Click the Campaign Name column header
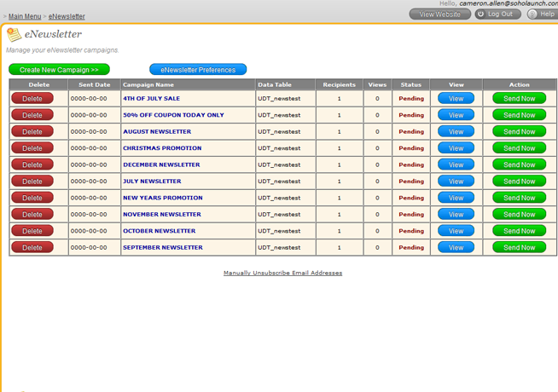The image size is (558, 392). [x=148, y=85]
